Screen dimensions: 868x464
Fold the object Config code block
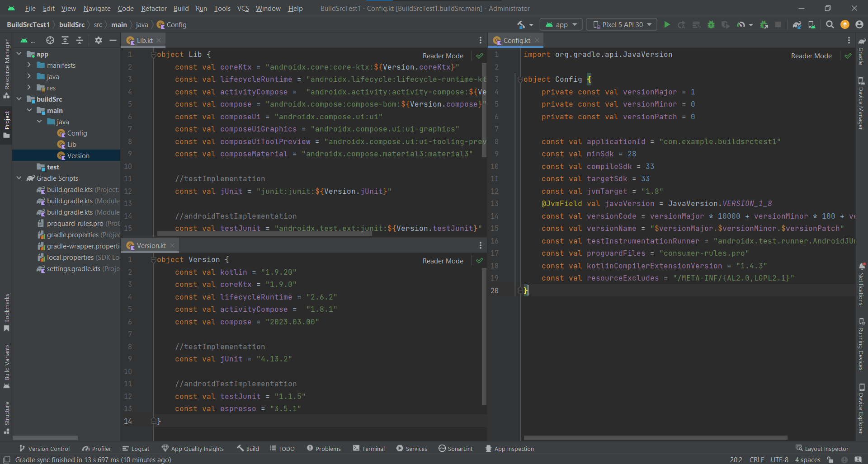[520, 80]
